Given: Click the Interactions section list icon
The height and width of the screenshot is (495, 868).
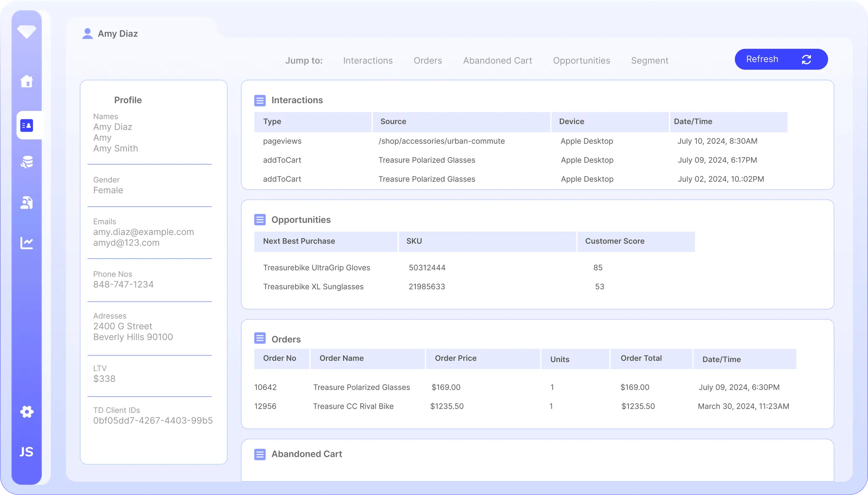Looking at the screenshot, I should (260, 100).
